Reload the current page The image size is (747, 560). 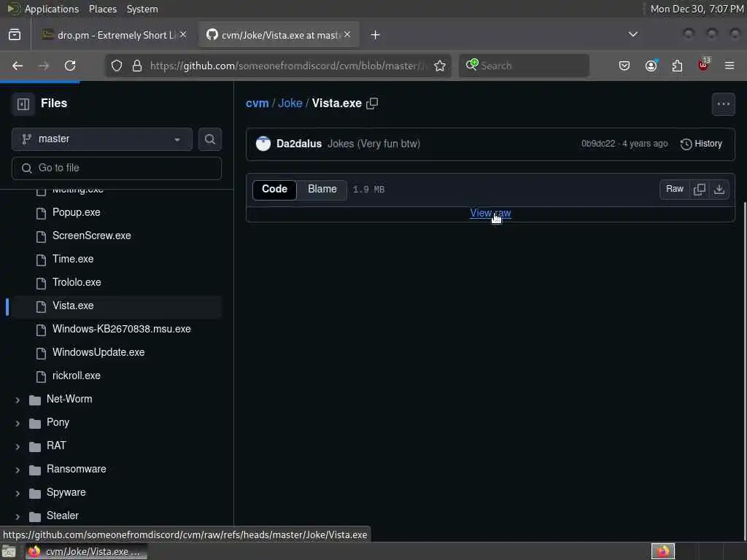[70, 66]
